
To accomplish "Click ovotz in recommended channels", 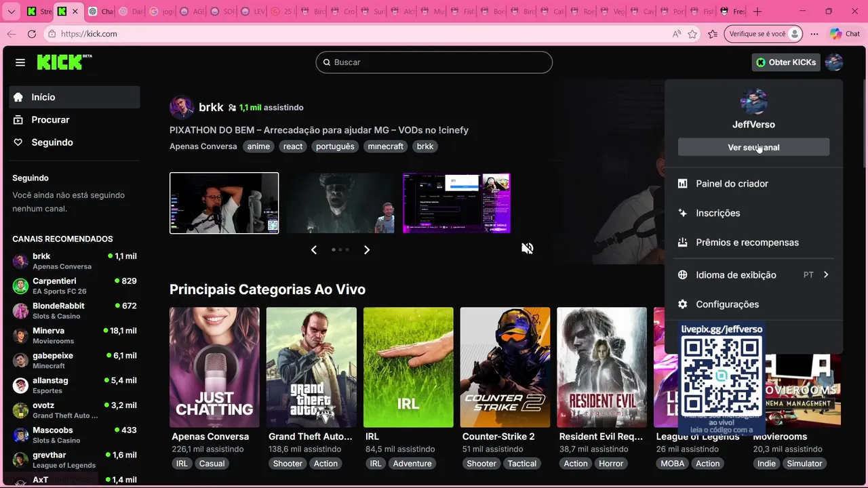I will click(x=75, y=410).
